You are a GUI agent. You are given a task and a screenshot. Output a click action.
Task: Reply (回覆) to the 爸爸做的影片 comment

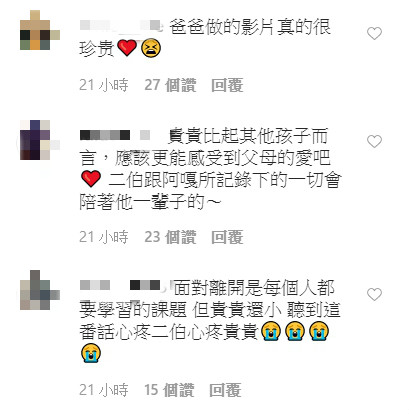pos(227,85)
